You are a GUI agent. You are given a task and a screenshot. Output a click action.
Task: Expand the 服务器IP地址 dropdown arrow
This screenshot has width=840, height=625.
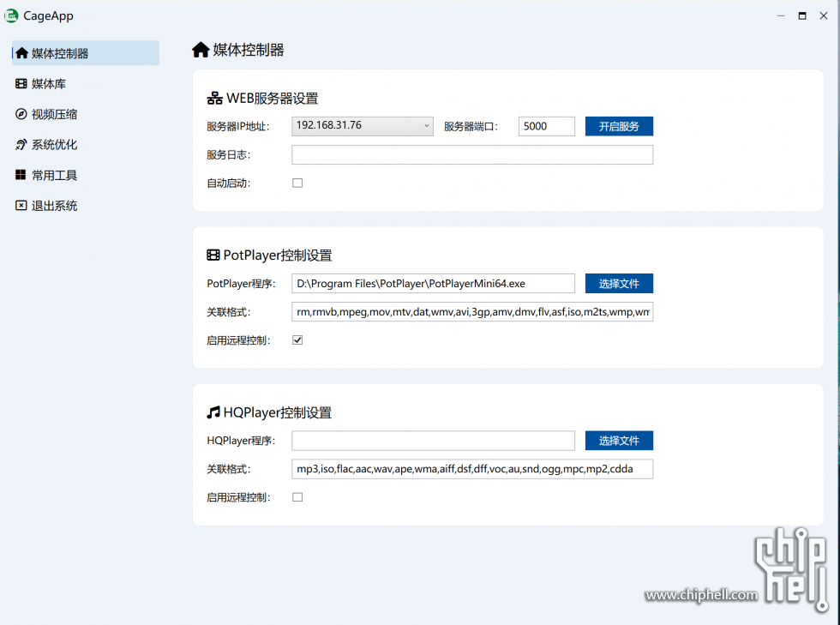[427, 126]
